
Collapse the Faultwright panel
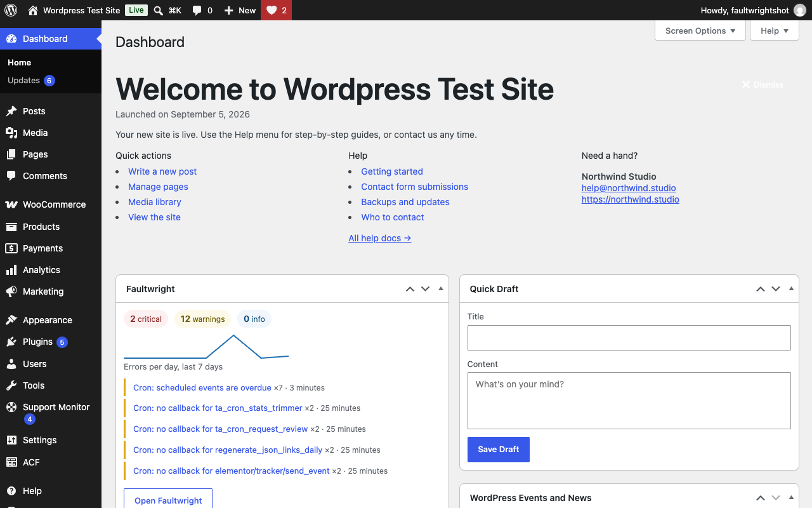coord(441,289)
